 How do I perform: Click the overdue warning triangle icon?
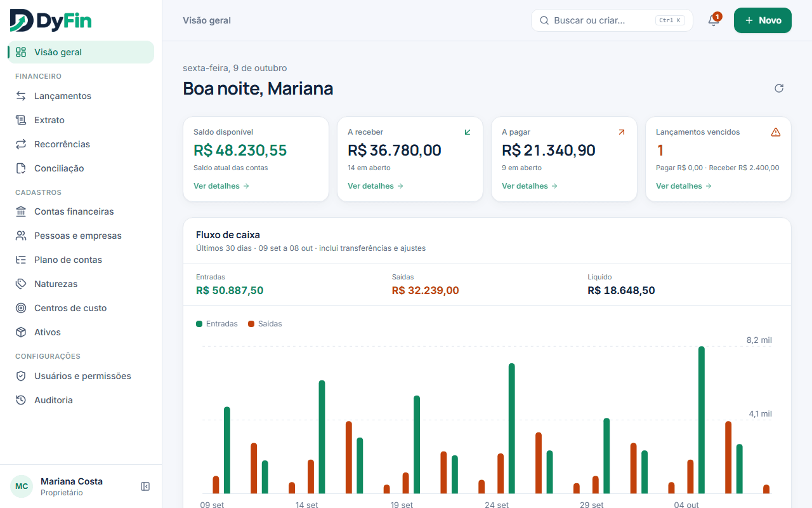click(x=776, y=132)
